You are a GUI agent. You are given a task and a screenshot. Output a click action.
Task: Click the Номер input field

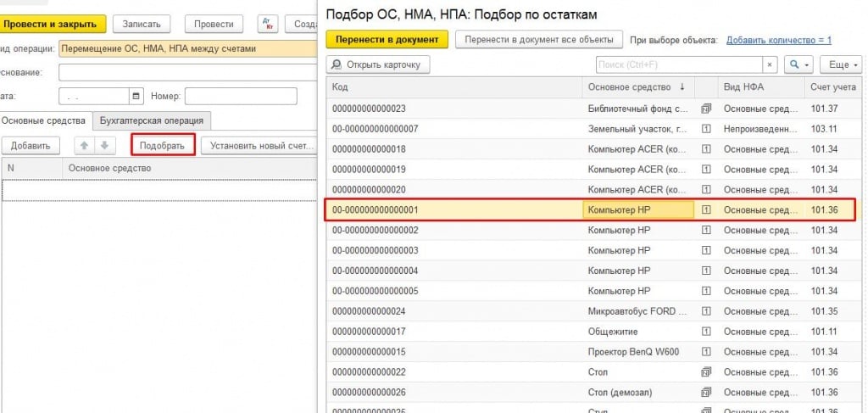(249, 97)
